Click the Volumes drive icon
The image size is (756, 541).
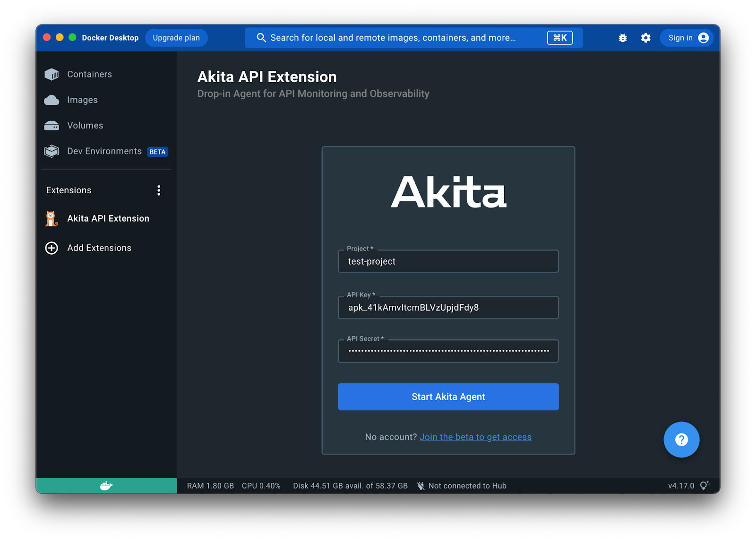pyautogui.click(x=52, y=126)
